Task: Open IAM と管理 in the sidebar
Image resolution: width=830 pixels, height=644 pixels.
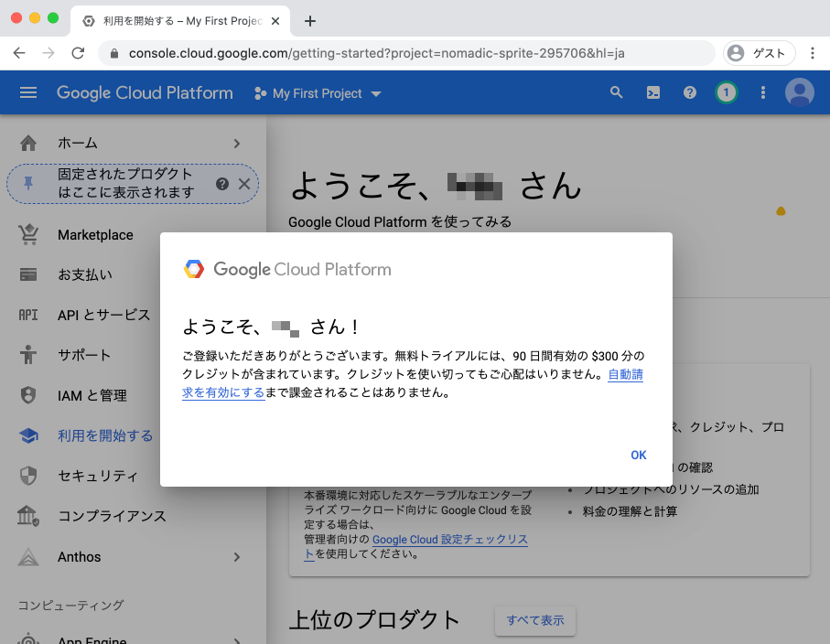Action: coord(92,395)
